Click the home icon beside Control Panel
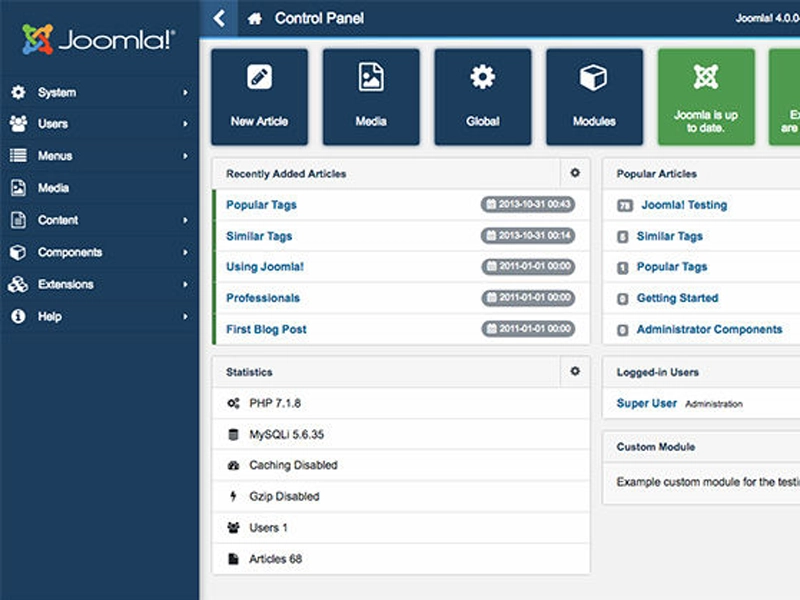This screenshot has height=600, width=800. coord(255,19)
